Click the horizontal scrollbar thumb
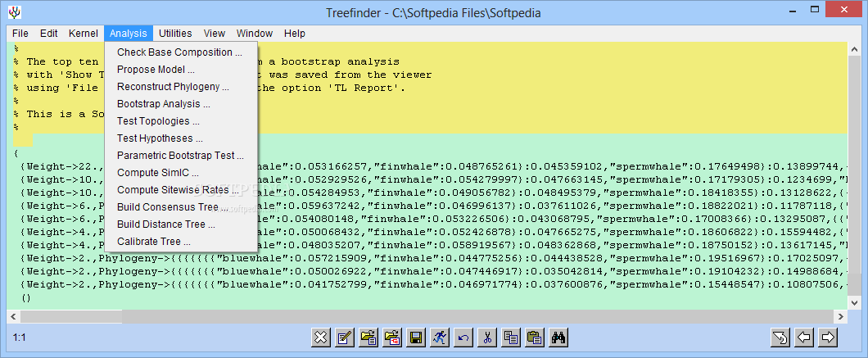Viewport: 868px width, 358px height. 70,316
